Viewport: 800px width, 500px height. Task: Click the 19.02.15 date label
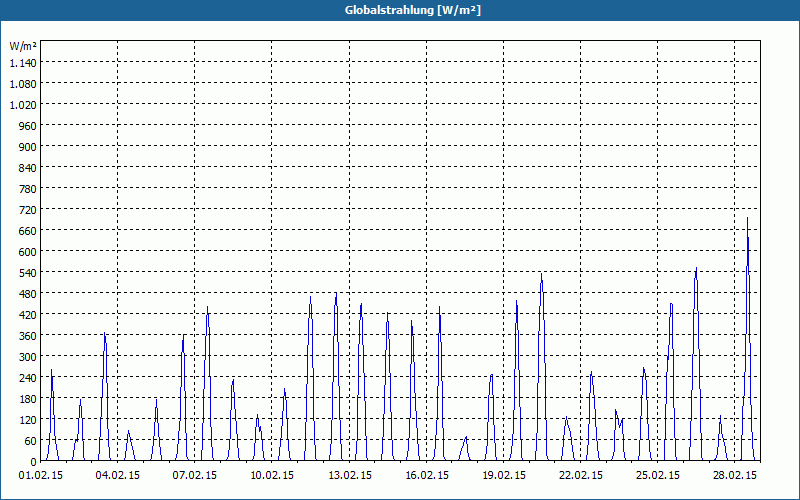[504, 476]
